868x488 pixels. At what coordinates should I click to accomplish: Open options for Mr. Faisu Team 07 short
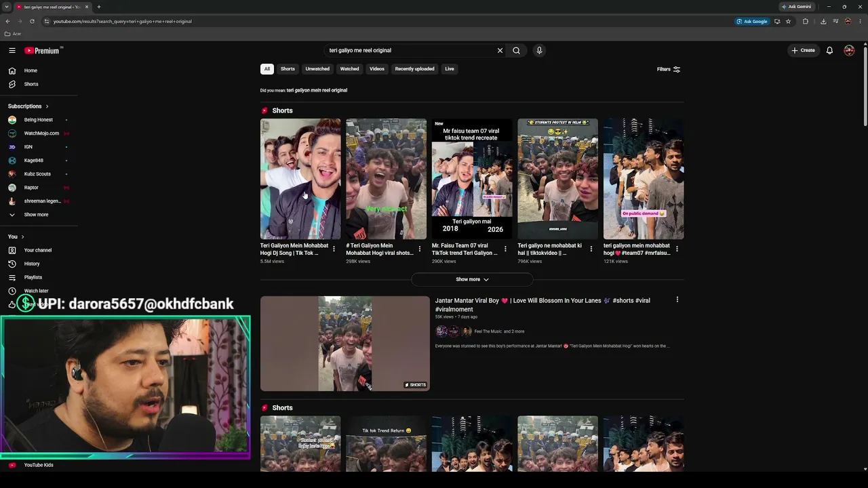505,249
